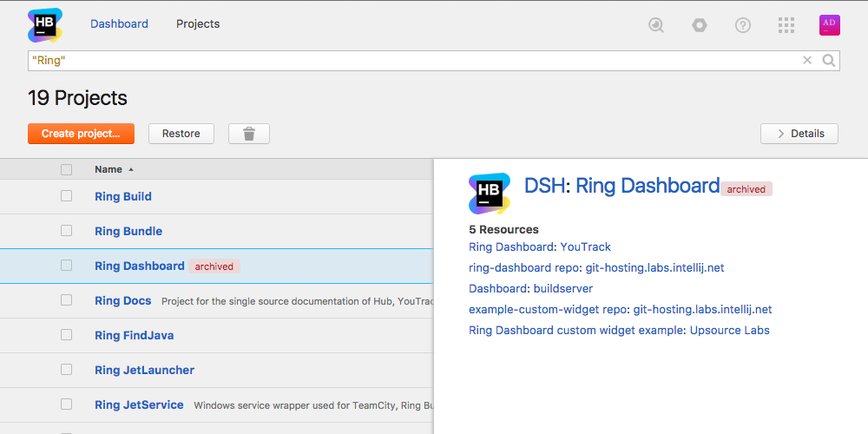Click inside the "Ring" search field
This screenshot has width=868, height=434.
pos(415,61)
